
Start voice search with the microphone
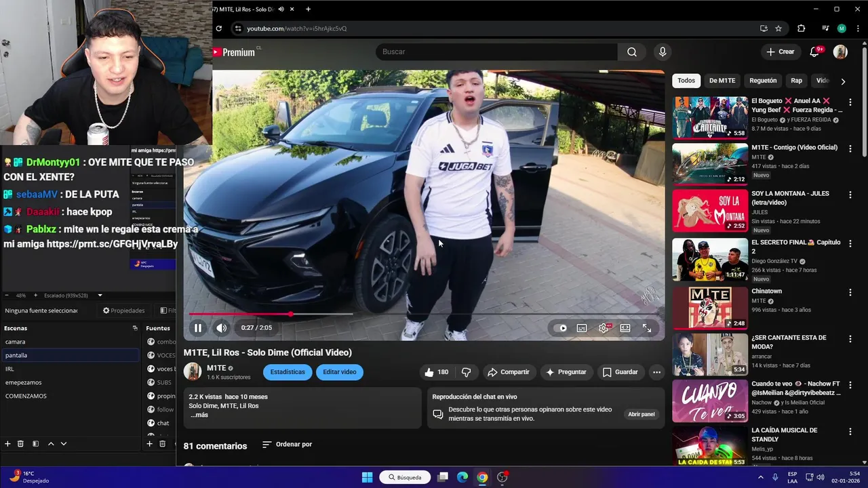pos(663,52)
